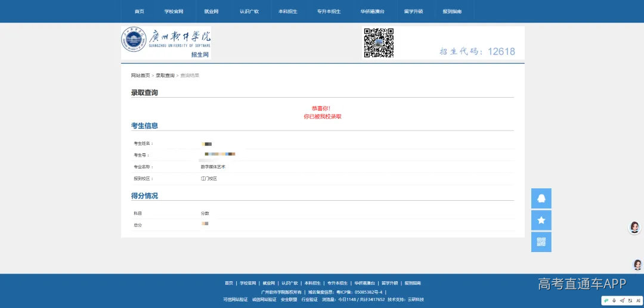
Task: Click the footer 学校官网 link
Action: point(247,283)
